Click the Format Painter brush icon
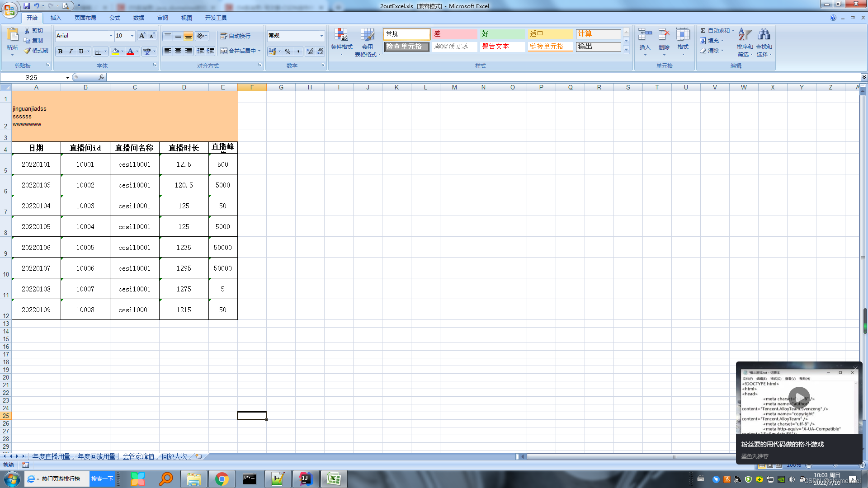The image size is (868, 488). pos(28,51)
